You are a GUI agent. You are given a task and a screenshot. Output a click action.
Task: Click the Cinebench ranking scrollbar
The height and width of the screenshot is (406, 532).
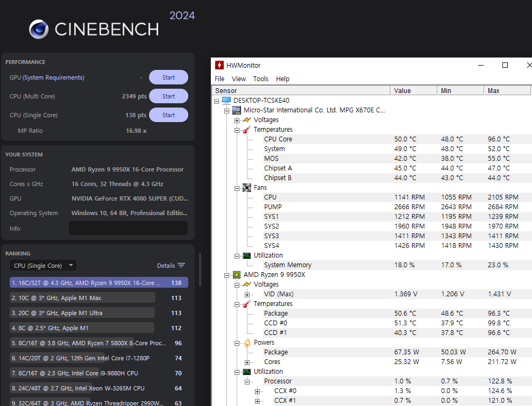(x=200, y=269)
